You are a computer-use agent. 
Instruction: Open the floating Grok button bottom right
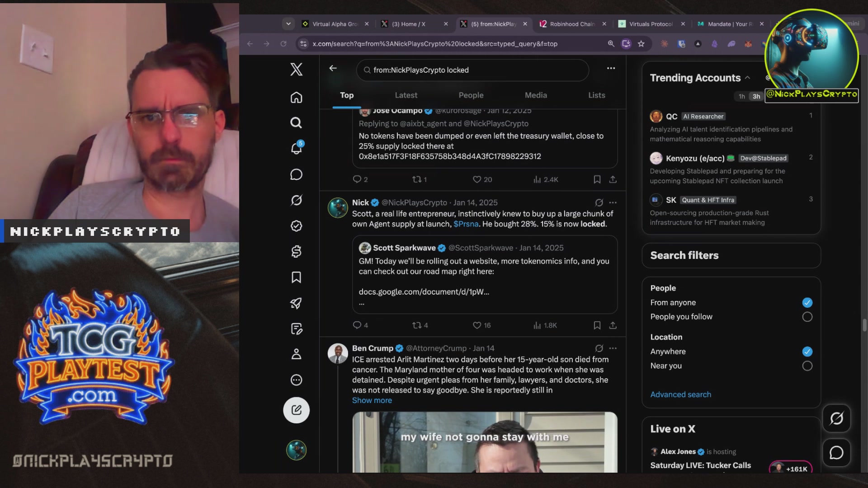836,418
